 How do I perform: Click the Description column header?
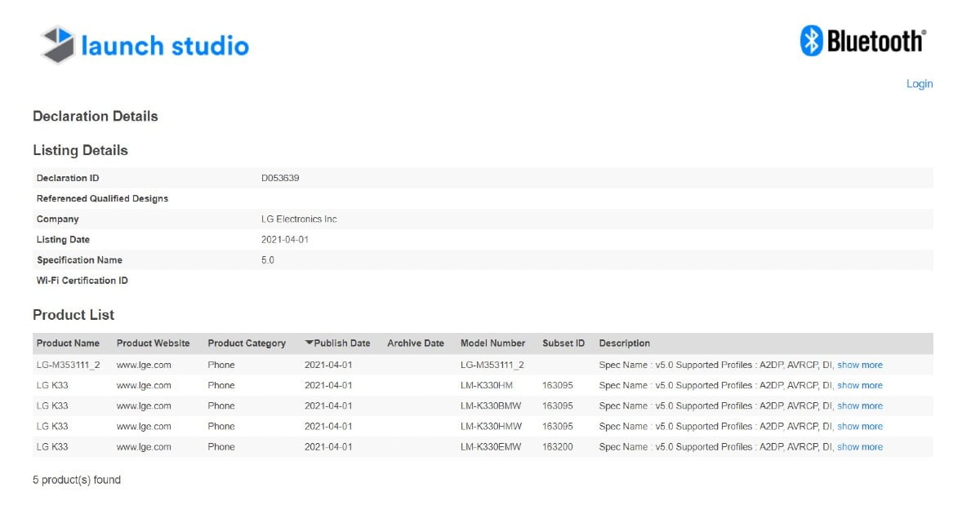click(x=625, y=343)
